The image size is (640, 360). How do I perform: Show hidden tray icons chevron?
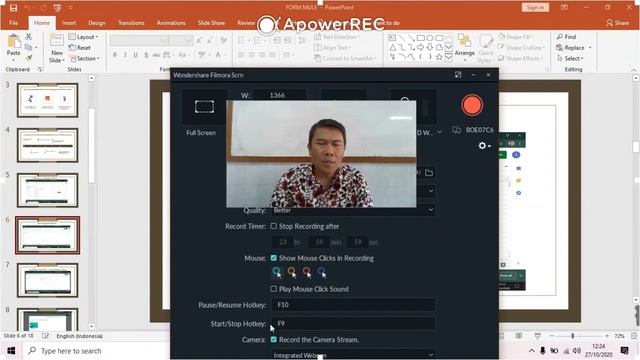531,351
